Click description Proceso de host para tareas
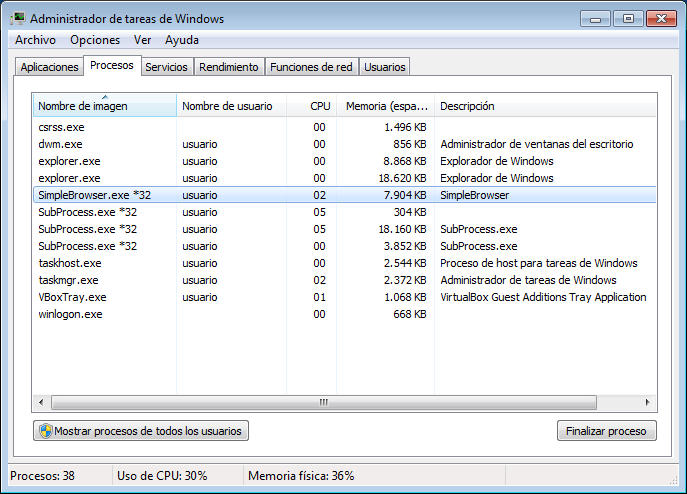687x494 pixels. pyautogui.click(x=539, y=263)
